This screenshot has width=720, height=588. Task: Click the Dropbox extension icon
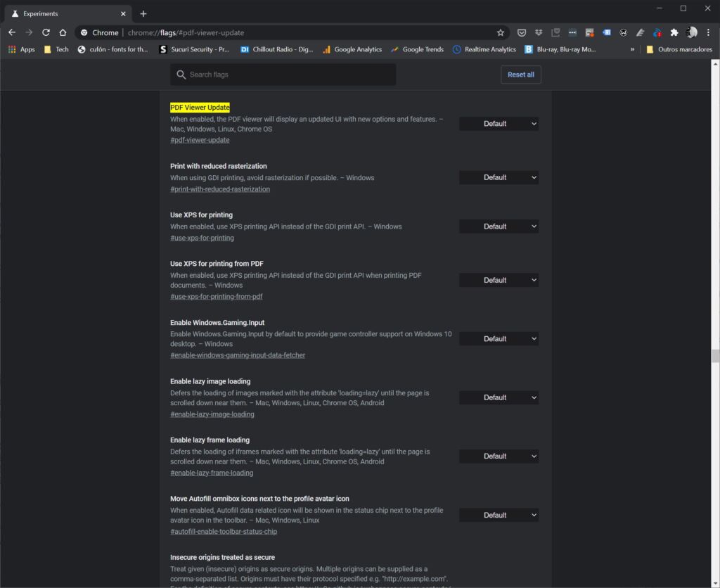pos(538,32)
